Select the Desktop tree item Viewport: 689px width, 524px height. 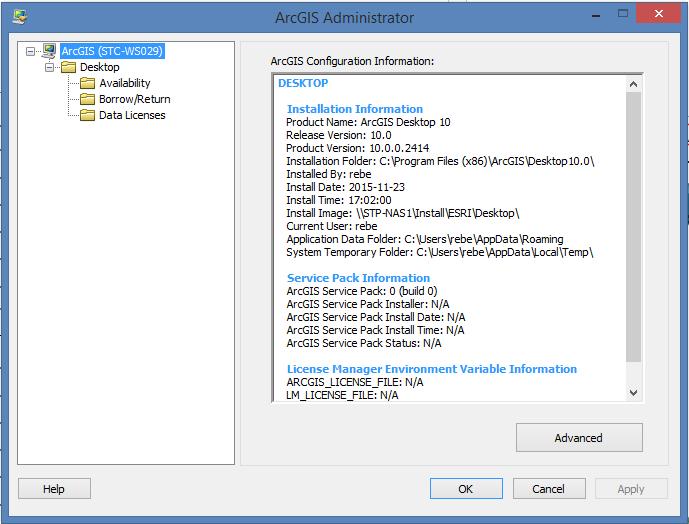coord(100,67)
